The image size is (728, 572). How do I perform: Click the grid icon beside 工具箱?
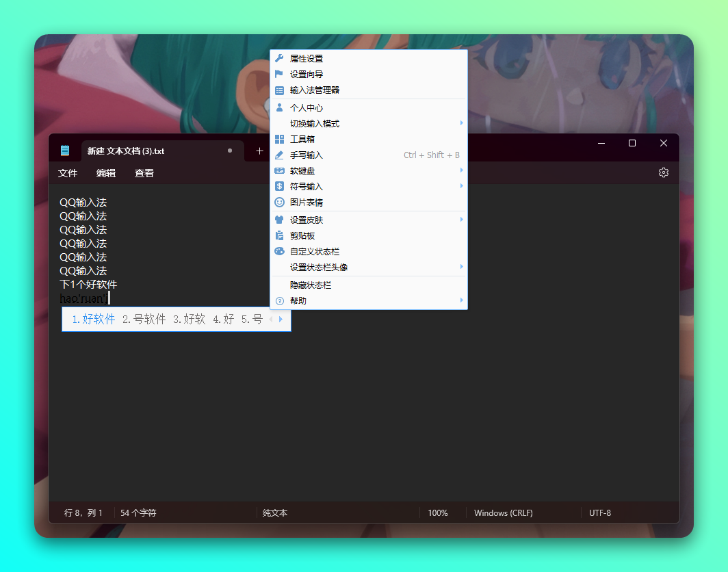pyautogui.click(x=279, y=139)
